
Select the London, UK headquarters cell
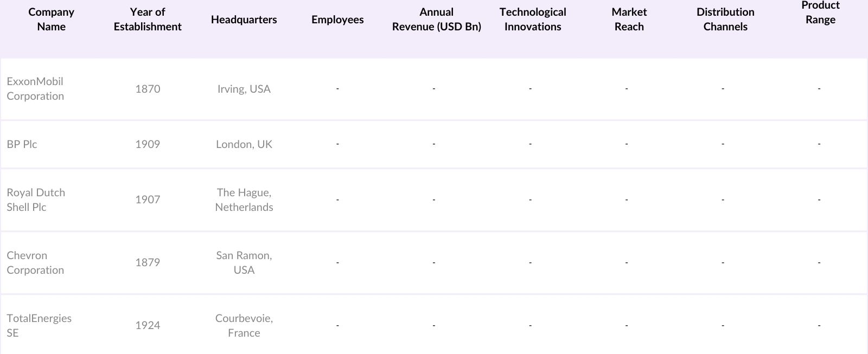(x=244, y=144)
